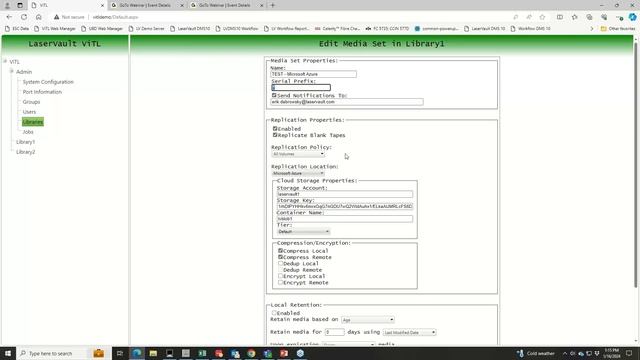The image size is (640, 360).
Task: Open the Windows Start menu
Action: 8,353
